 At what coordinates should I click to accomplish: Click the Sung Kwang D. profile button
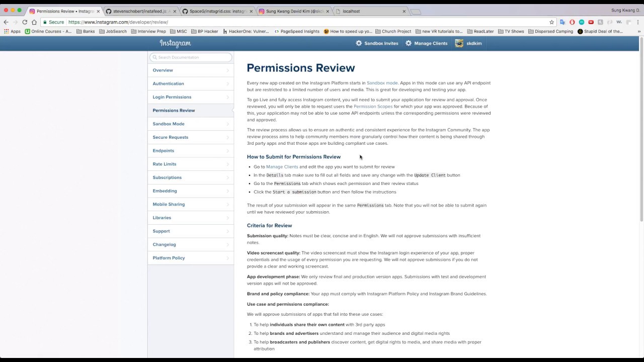point(625,11)
